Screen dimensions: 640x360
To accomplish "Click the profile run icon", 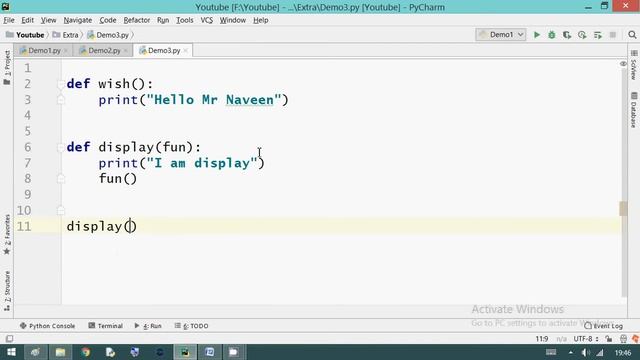I will point(582,35).
